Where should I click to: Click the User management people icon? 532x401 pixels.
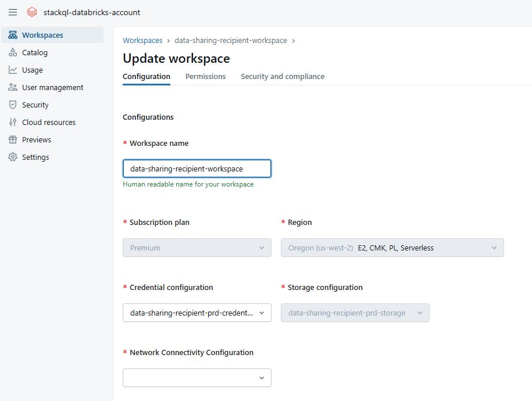(12, 88)
